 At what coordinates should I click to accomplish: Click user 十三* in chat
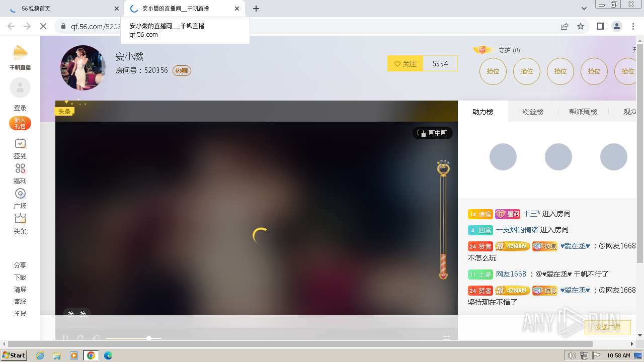[531, 214]
